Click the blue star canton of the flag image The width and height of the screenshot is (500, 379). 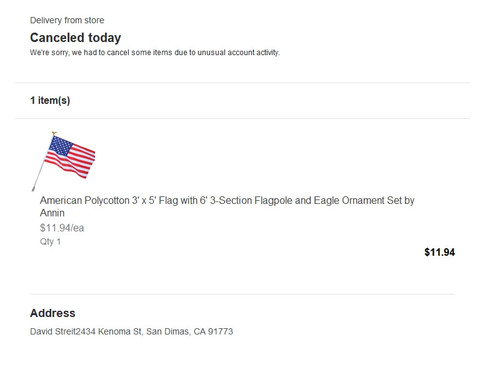(60, 145)
